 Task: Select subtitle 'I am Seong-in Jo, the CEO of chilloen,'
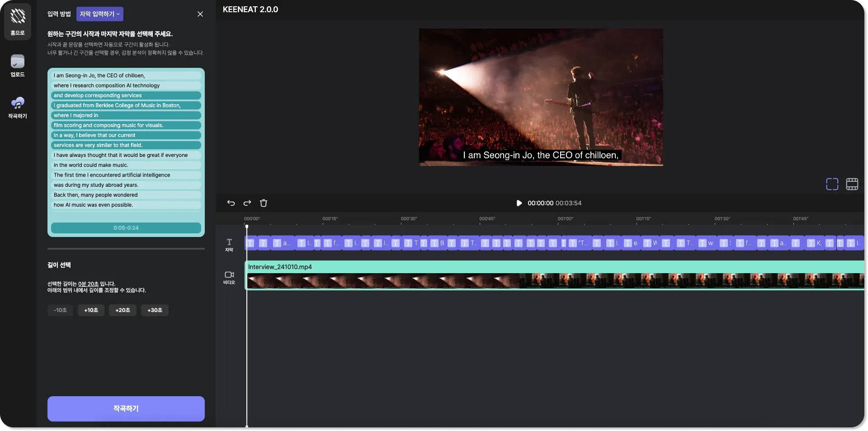click(x=126, y=76)
